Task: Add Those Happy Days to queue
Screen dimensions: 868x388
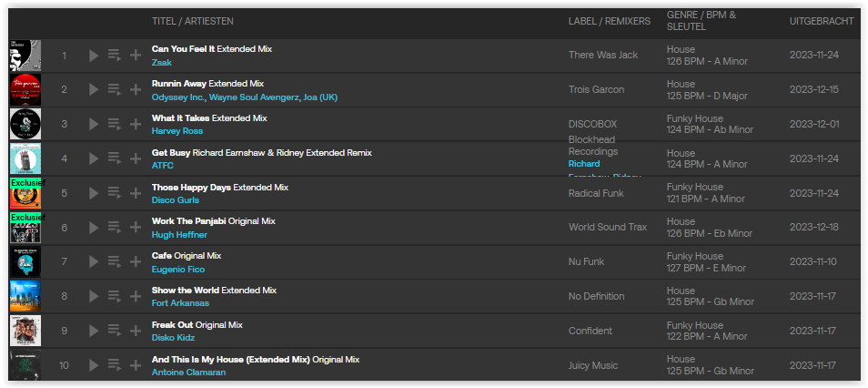Action: tap(115, 193)
